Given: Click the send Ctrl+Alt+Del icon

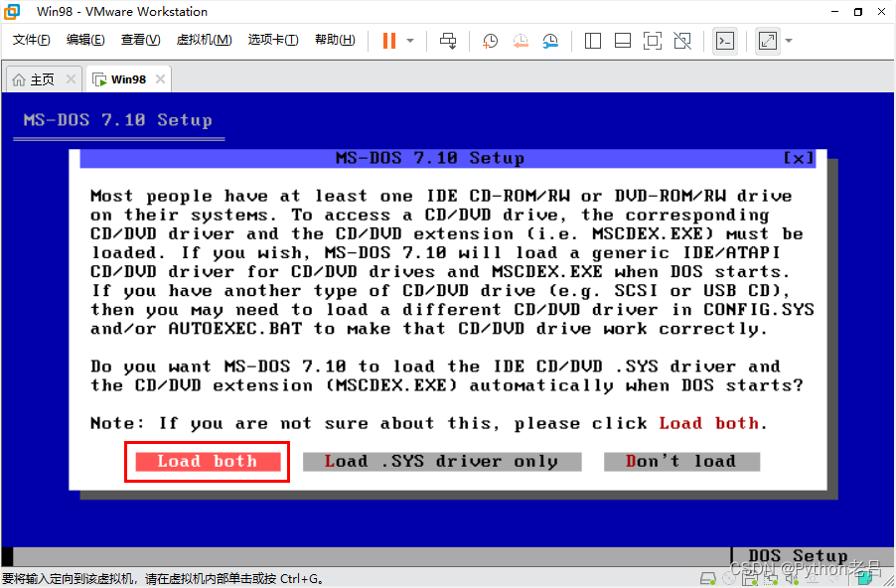Looking at the screenshot, I should click(448, 41).
